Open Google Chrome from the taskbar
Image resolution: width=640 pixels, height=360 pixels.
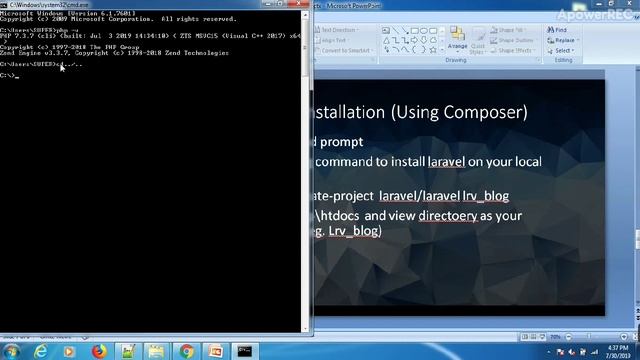point(187,351)
